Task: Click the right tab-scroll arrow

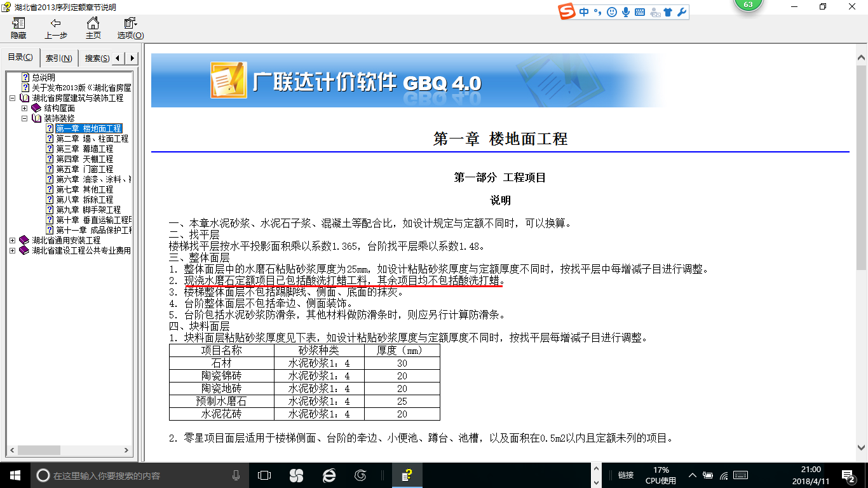Action: 132,58
